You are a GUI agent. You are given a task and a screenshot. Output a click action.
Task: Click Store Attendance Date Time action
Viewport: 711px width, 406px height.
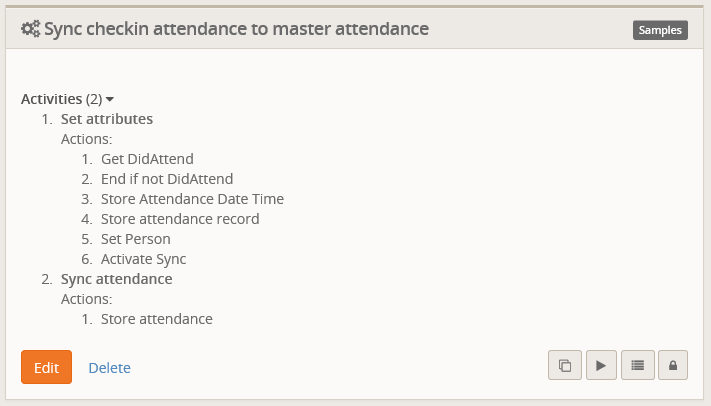[192, 199]
